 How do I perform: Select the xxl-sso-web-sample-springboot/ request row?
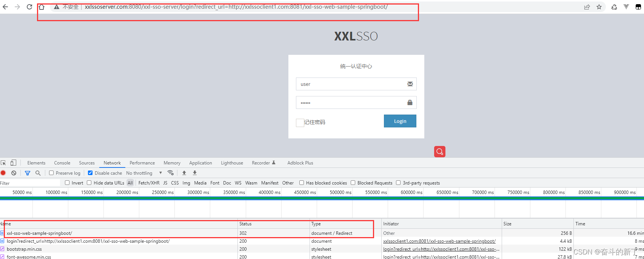(322, 233)
